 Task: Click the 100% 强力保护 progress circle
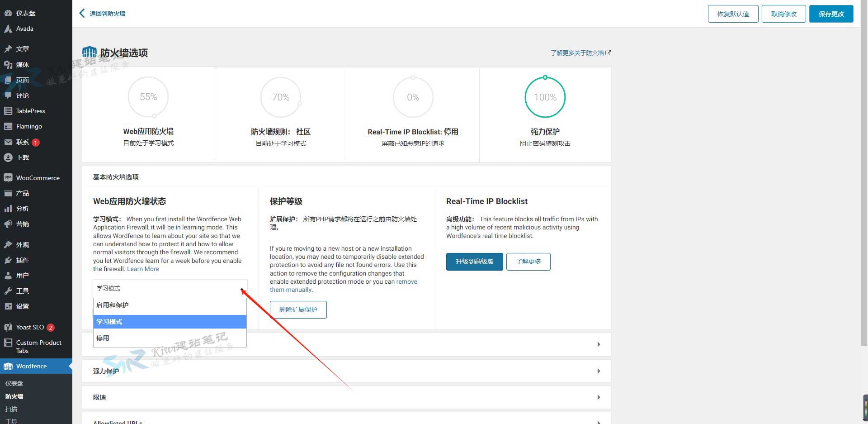[545, 97]
